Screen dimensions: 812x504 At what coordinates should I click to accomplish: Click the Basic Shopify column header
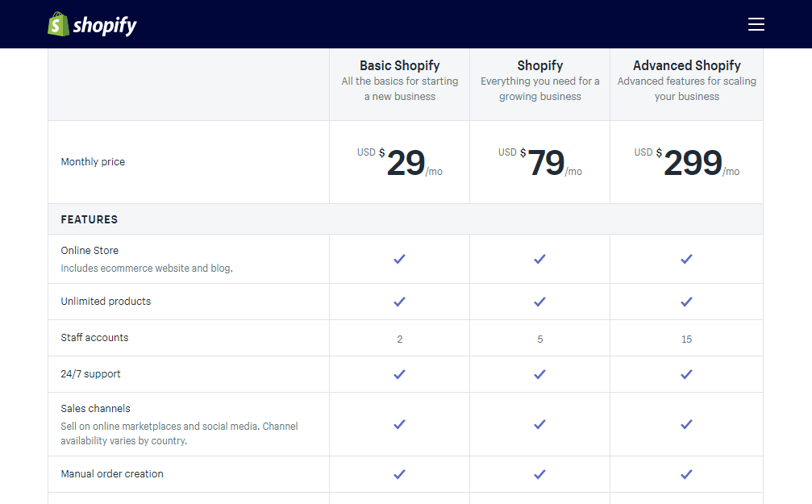[399, 65]
